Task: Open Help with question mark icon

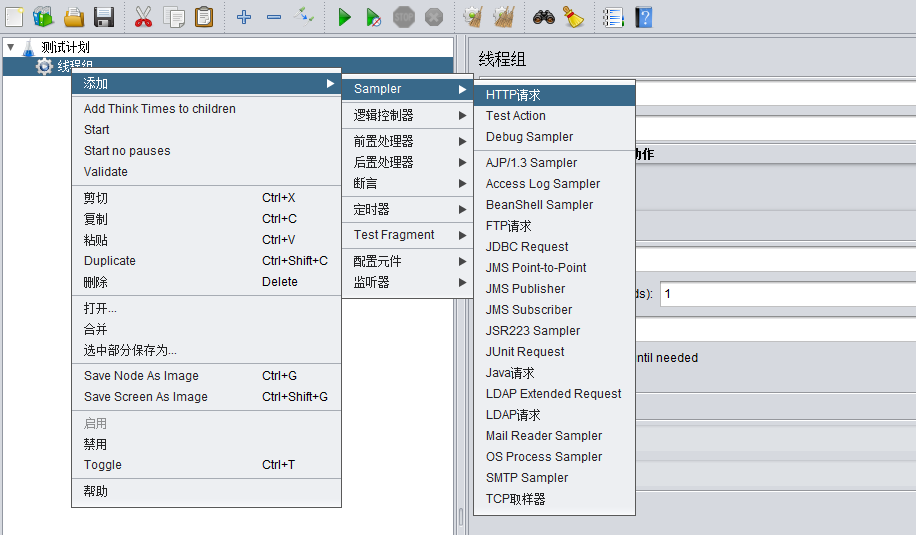Action: pyautogui.click(x=644, y=17)
